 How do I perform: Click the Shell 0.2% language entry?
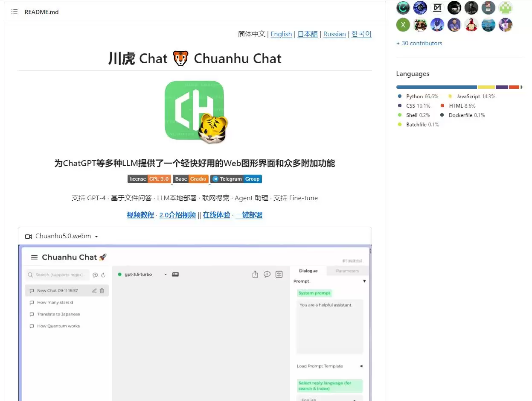[414, 115]
